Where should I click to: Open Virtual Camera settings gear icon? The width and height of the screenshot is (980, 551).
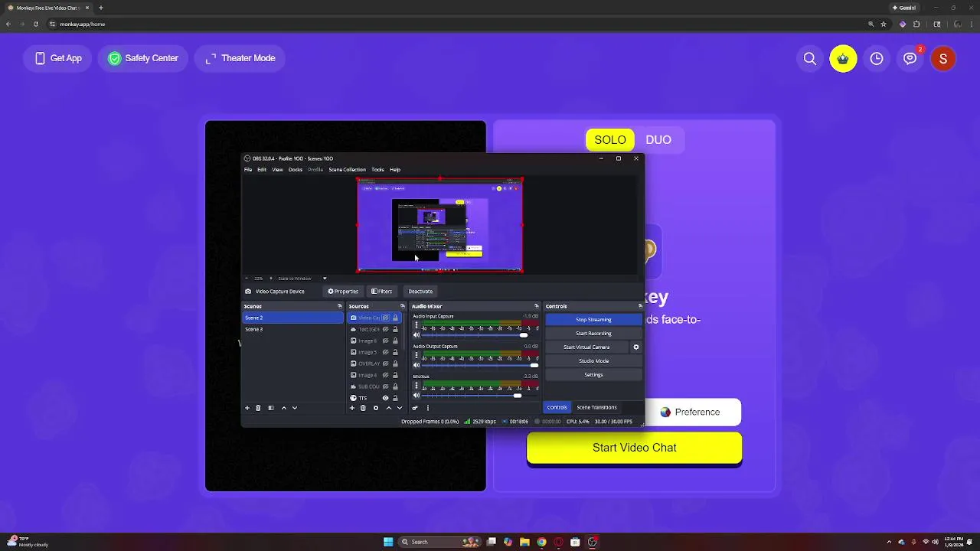tap(635, 347)
